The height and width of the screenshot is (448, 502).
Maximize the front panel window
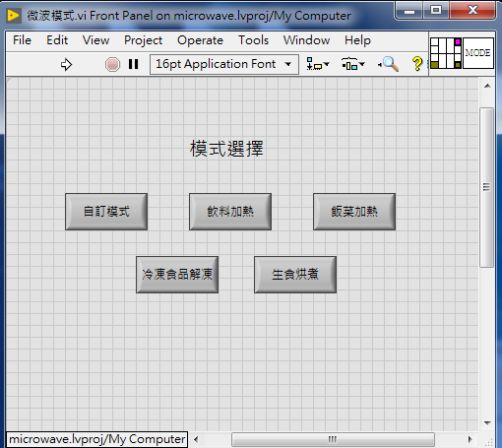pyautogui.click(x=436, y=11)
